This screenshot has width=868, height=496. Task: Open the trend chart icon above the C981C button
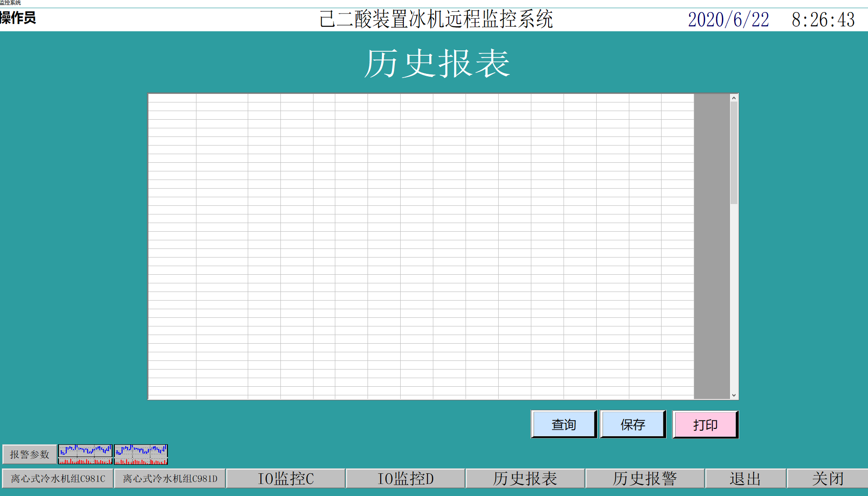click(85, 454)
